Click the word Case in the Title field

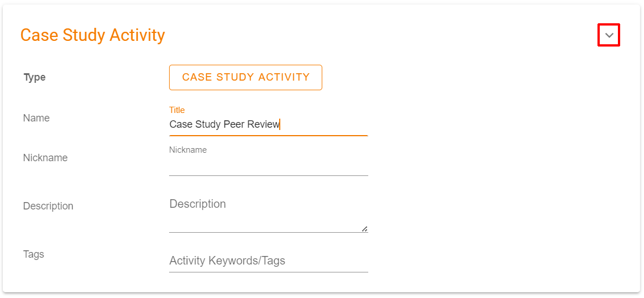point(180,124)
